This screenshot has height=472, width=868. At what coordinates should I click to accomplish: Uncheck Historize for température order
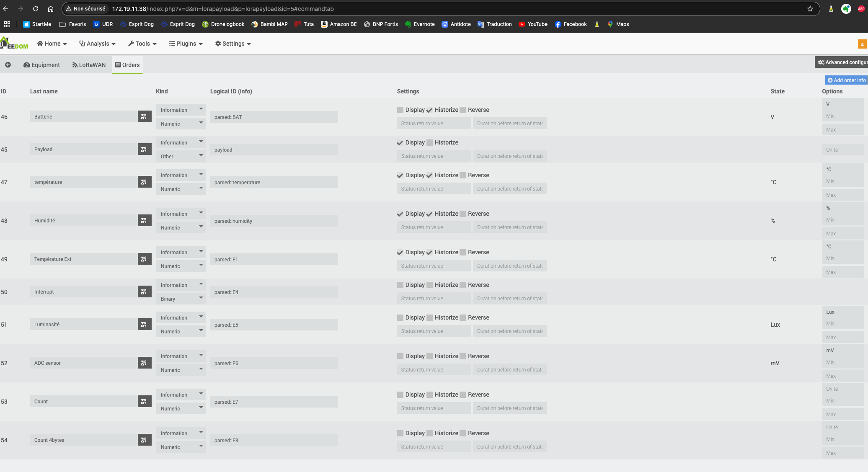pos(429,175)
